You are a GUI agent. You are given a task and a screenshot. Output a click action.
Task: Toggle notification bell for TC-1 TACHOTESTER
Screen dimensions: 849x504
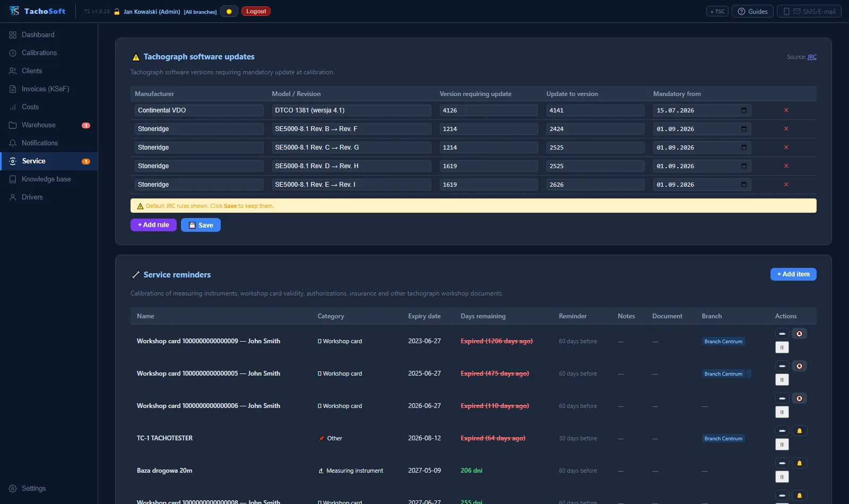(x=799, y=431)
